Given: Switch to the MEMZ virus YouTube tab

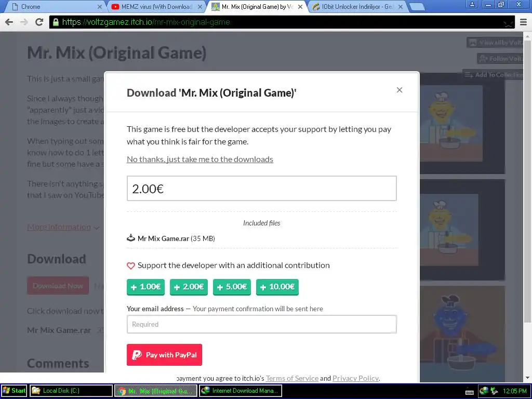Looking at the screenshot, I should pos(156,6).
